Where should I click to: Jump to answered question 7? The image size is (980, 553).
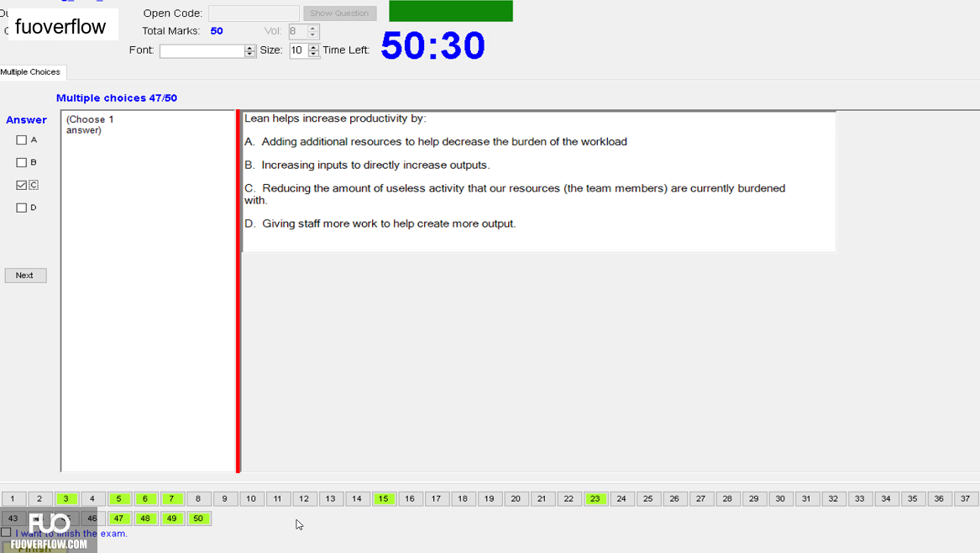point(172,498)
